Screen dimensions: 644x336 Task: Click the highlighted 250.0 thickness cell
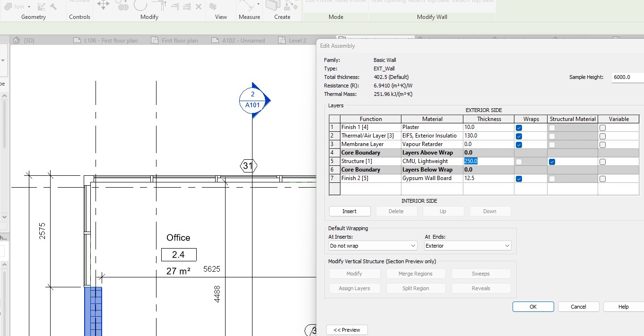click(x=489, y=161)
